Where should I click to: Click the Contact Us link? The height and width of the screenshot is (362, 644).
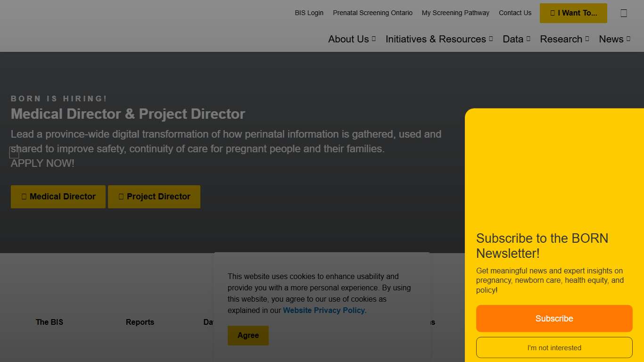(515, 13)
